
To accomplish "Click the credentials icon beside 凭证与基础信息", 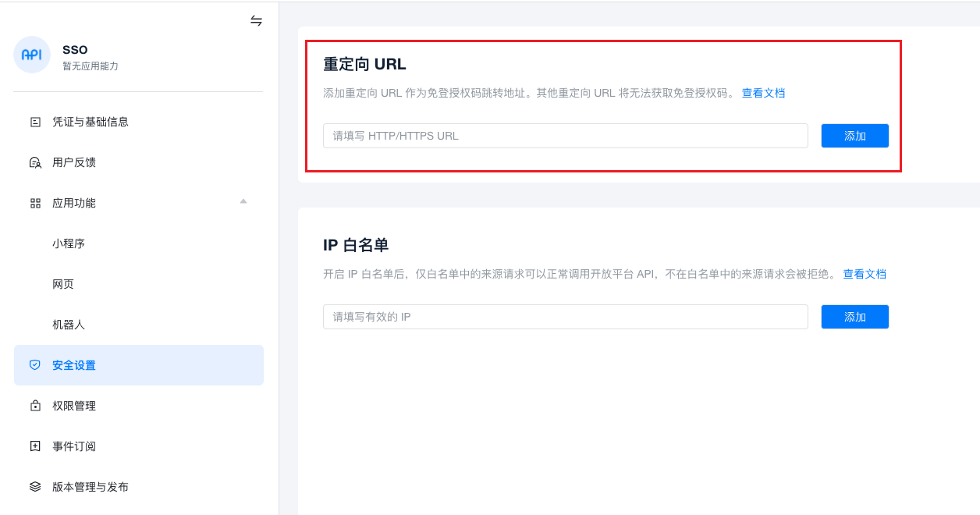I will coord(35,122).
